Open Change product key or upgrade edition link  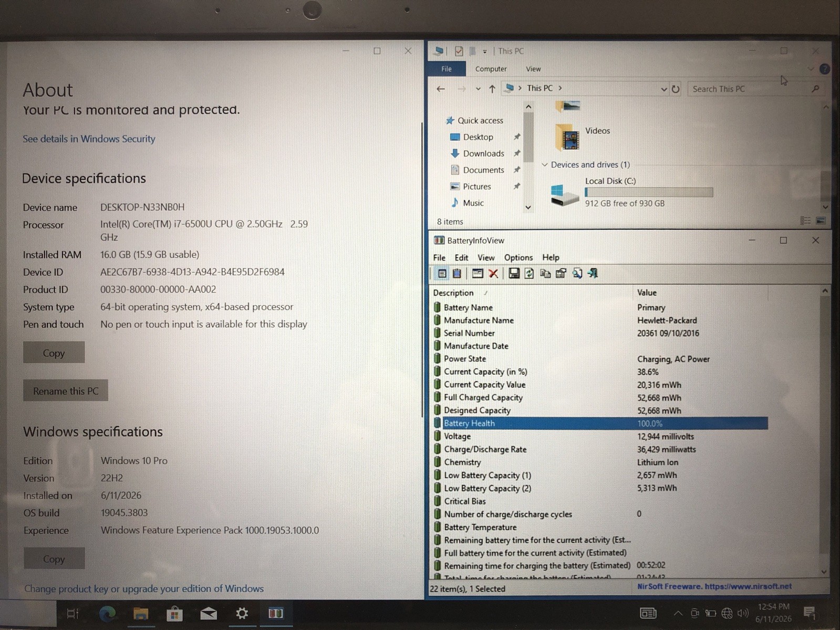pos(144,588)
